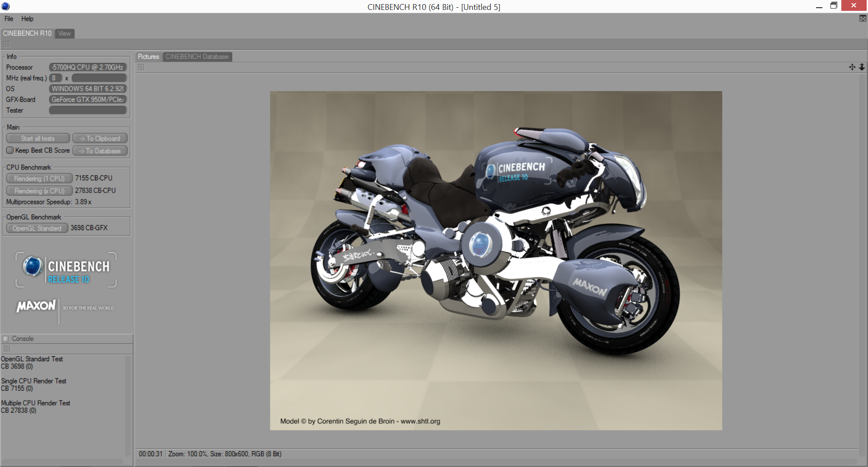Restore down the CINEBENCH window
The width and height of the screenshot is (868, 467).
834,6
